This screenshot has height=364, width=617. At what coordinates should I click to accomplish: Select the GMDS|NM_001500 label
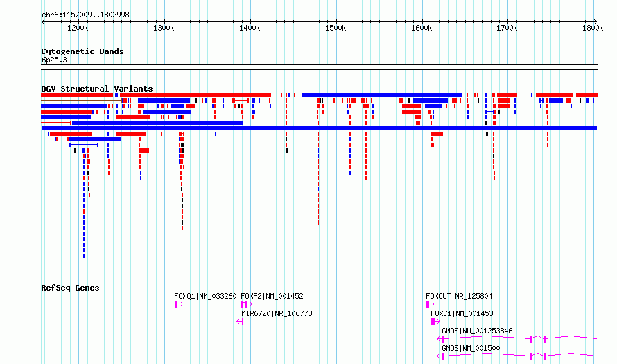471,348
